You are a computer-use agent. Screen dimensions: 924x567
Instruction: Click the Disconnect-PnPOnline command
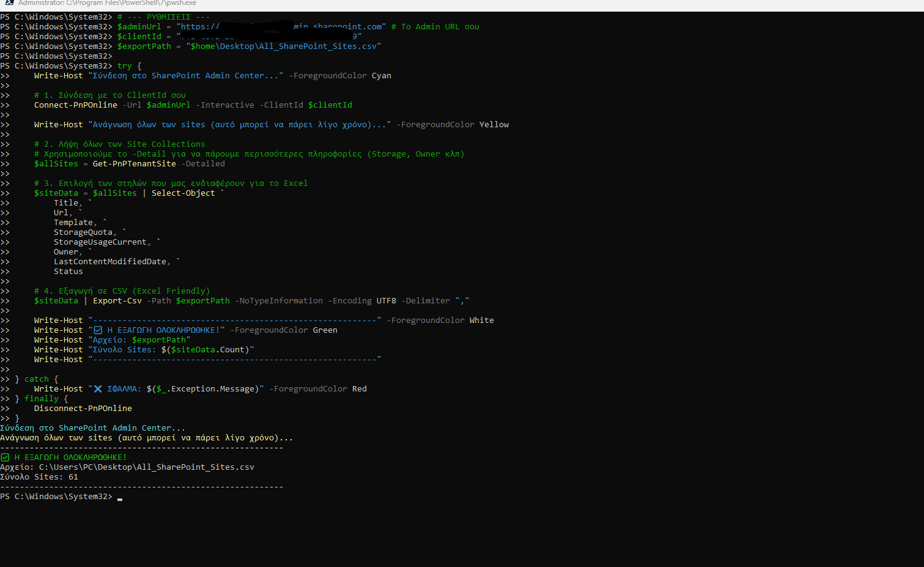tap(83, 409)
